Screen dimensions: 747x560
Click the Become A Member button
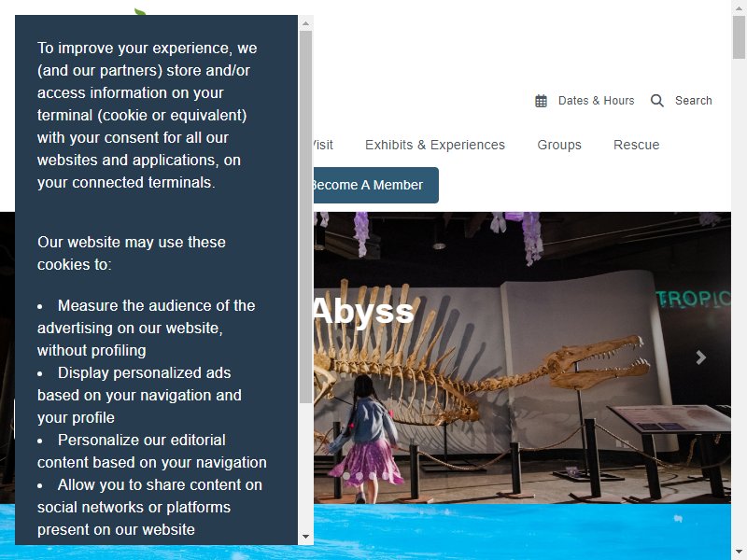pos(376,185)
